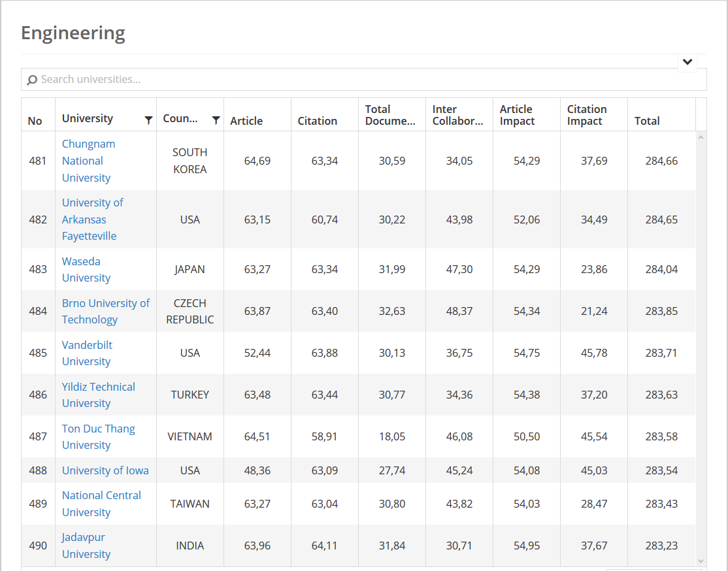Select the VIETNAM country cell
This screenshot has width=728, height=571.
[x=190, y=436]
